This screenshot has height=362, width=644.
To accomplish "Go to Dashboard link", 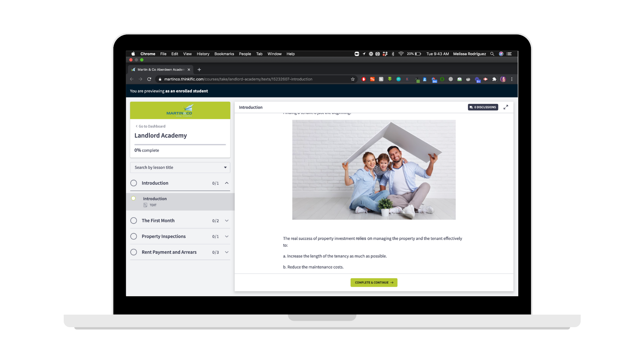I will tap(150, 126).
